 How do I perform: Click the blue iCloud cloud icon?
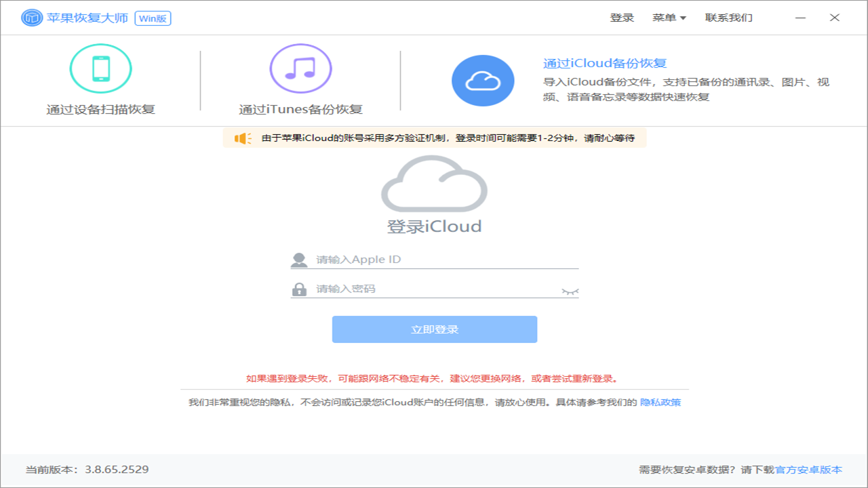pos(483,80)
